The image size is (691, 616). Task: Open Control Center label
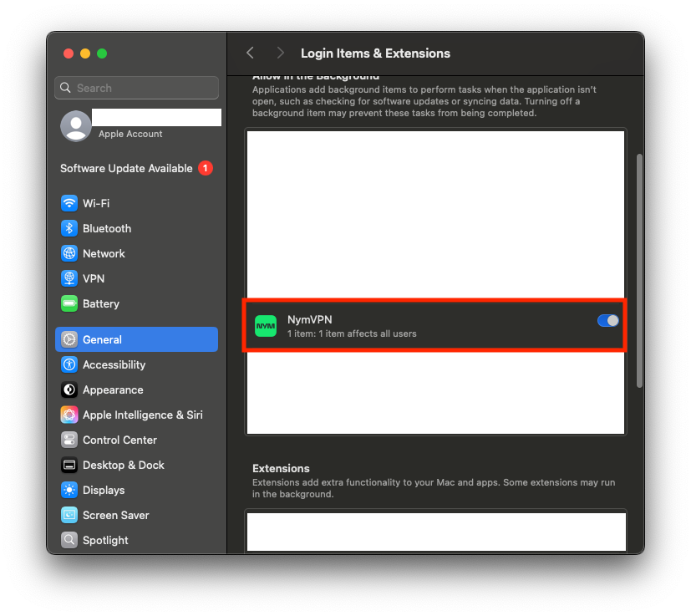pyautogui.click(x=119, y=440)
